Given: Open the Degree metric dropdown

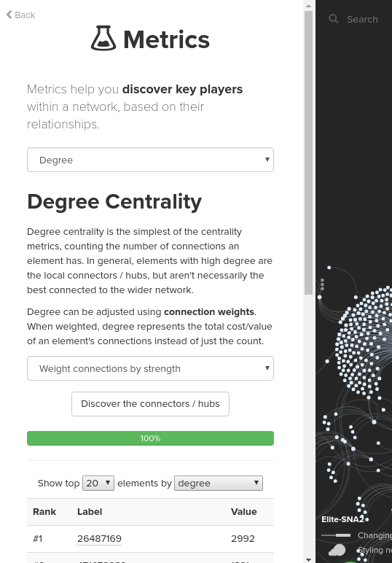Looking at the screenshot, I should click(150, 160).
